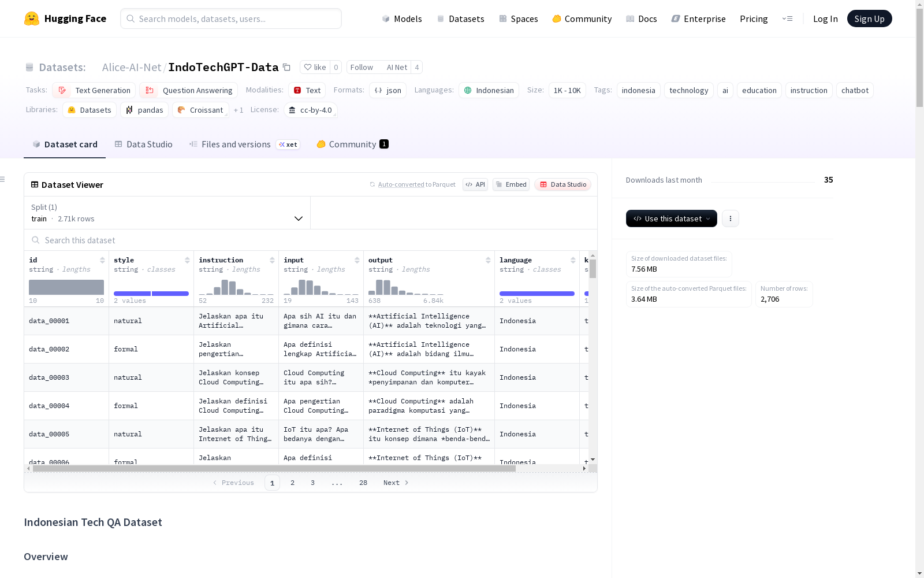
Task: Copy dataset name with the copy icon
Action: click(286, 67)
